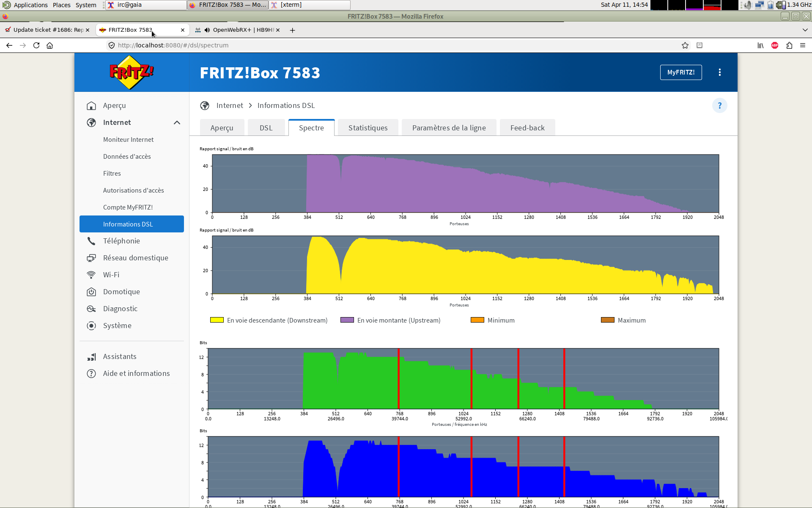Screen dimensions: 812x508
Task: Click the URL address bar
Action: pos(381,45)
